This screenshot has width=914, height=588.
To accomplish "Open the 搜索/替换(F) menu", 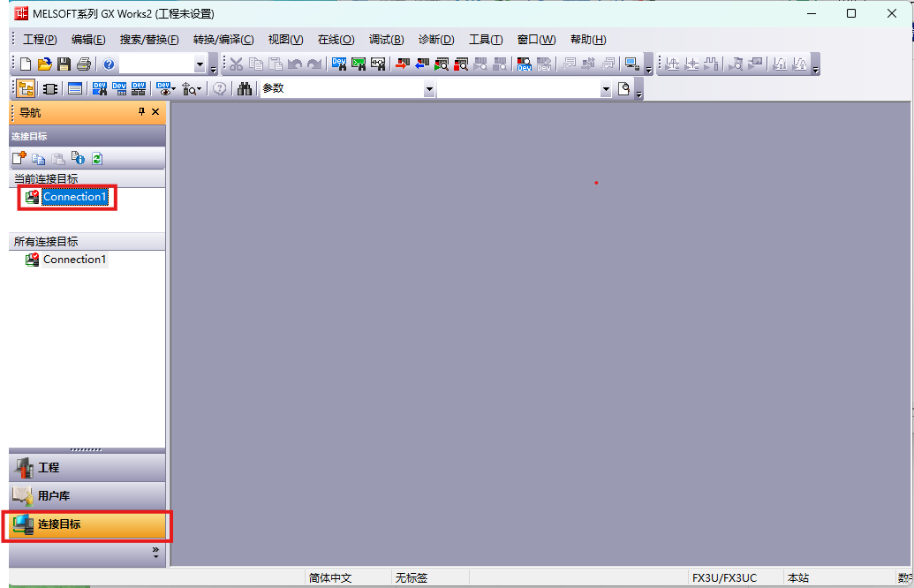I will pyautogui.click(x=149, y=40).
